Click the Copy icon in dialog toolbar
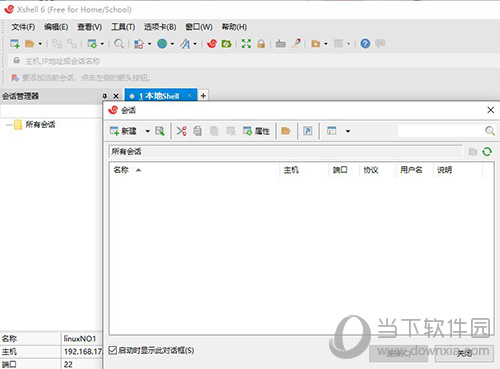Viewport: 500px width, 369px height. (x=198, y=131)
